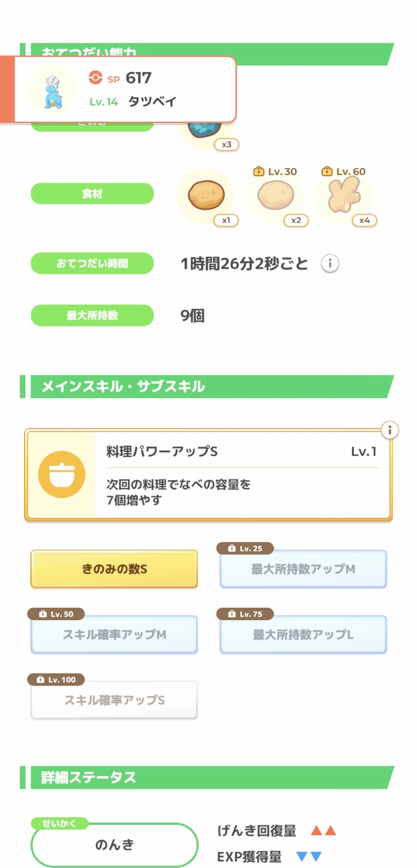
Task: Open the 料理パワーアップS main skill card
Action: click(208, 475)
